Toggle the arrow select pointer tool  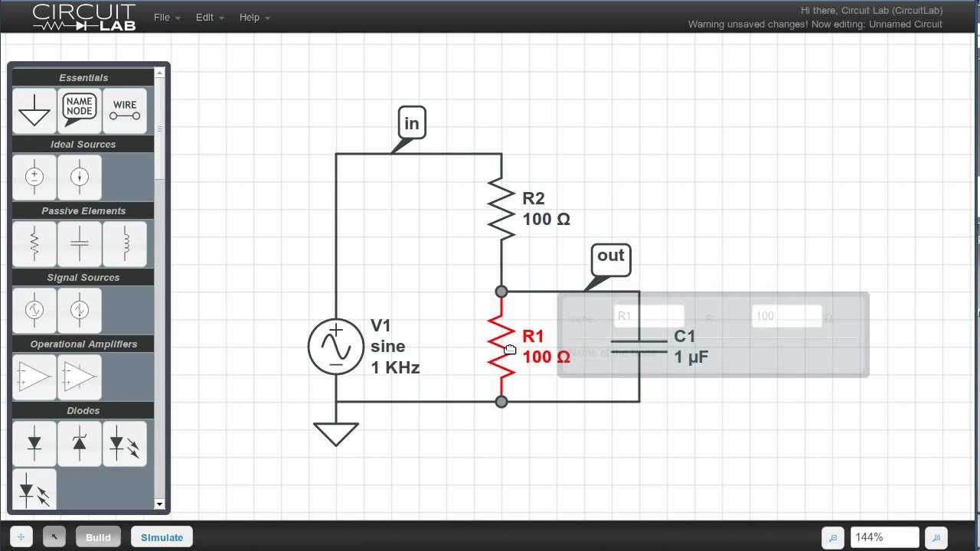pos(54,537)
